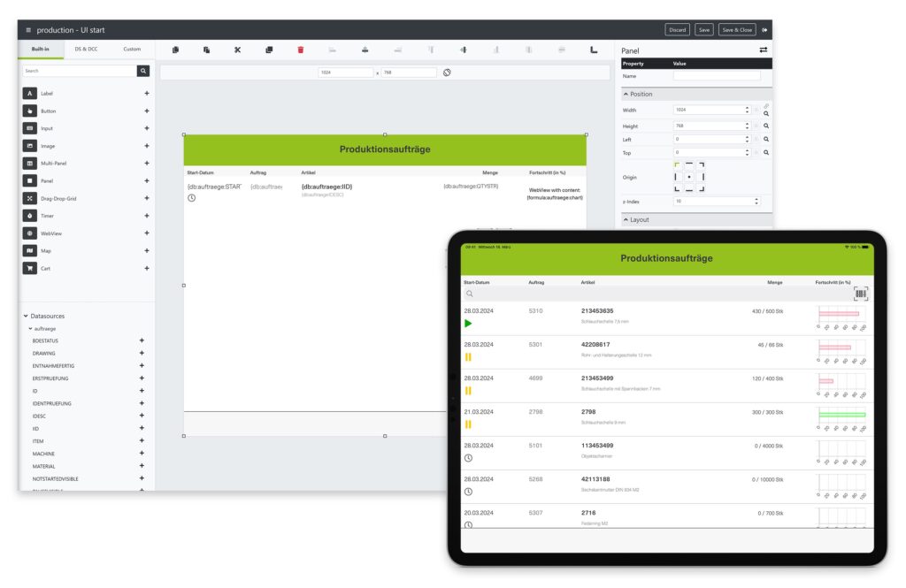Set Origin to the top-right anchor
The width and height of the screenshot is (906, 588).
point(702,165)
